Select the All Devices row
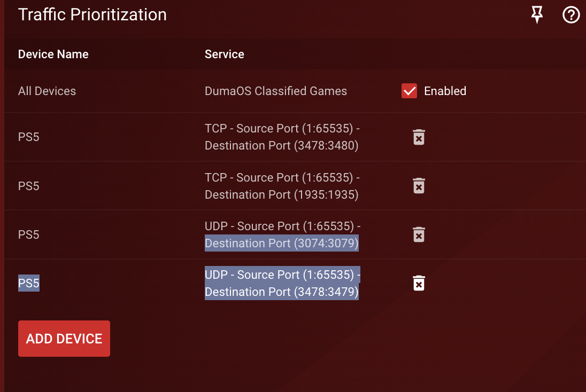This screenshot has height=392, width=586. pos(47,91)
